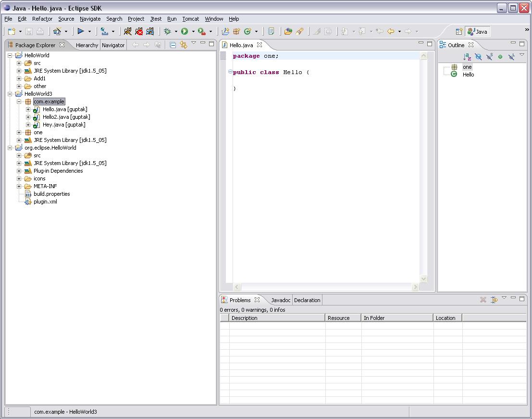This screenshot has height=419, width=532.
Task: Stop Tomcat with the red X cat icon
Action: 139,32
